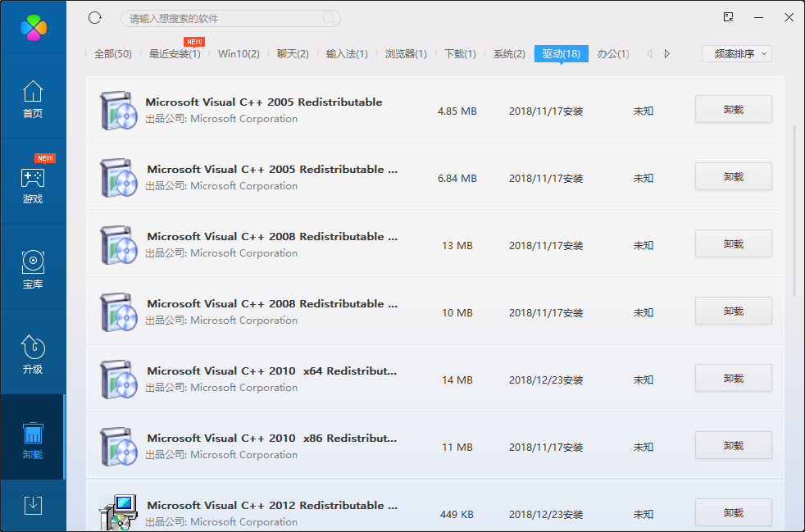Switch to the 输入法(1) tab
805x532 pixels.
(347, 54)
